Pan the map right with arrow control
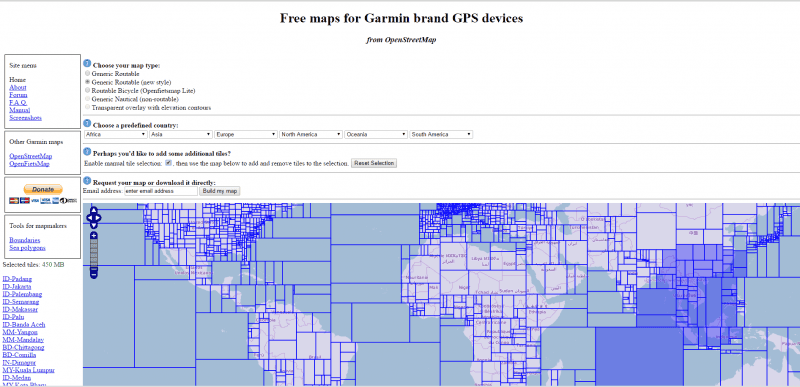800x387 pixels. click(98, 217)
